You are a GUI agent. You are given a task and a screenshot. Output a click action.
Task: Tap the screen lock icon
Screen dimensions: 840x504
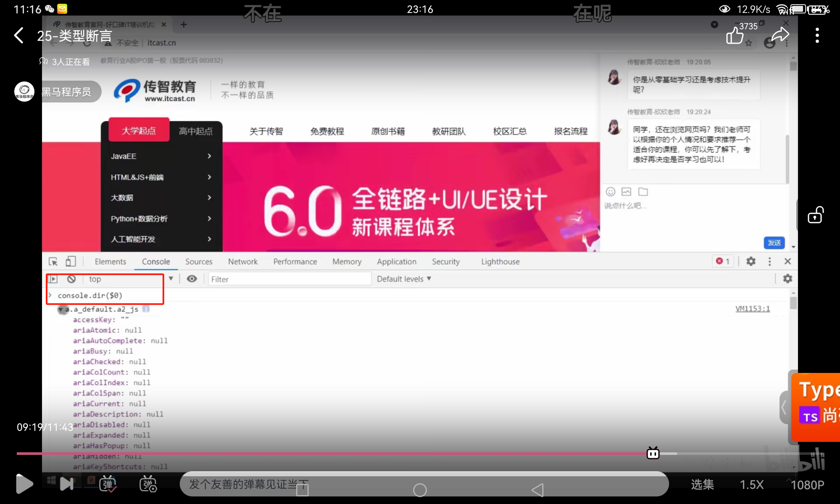[815, 215]
